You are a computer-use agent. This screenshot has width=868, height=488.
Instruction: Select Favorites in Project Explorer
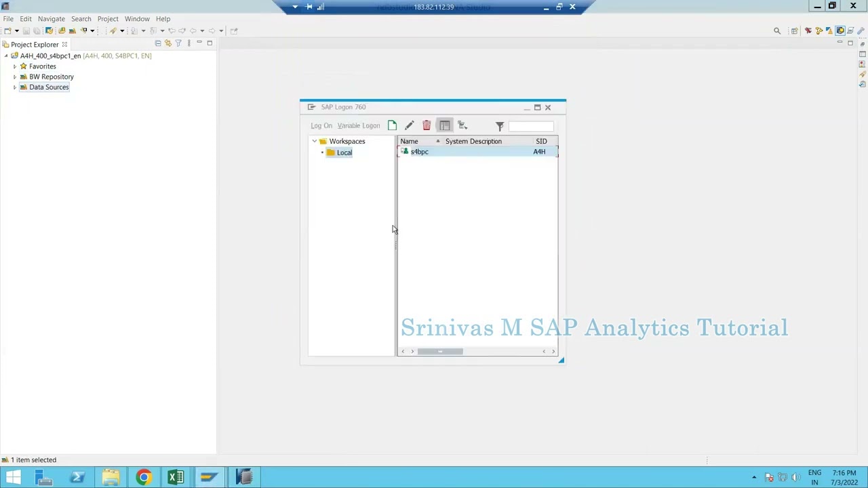(43, 66)
